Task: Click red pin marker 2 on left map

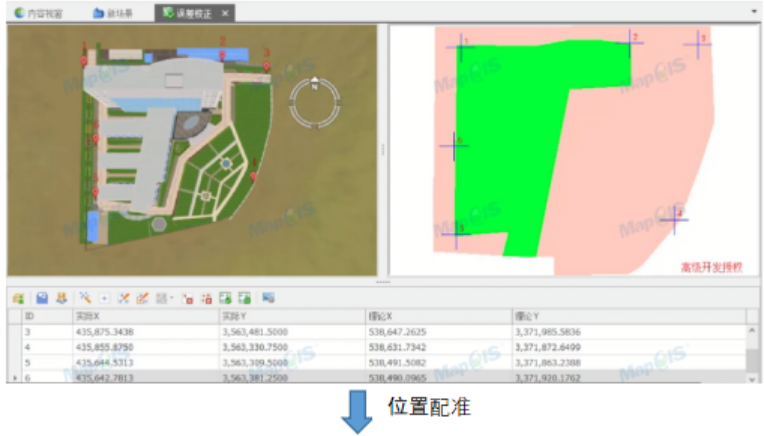Action: [x=222, y=56]
